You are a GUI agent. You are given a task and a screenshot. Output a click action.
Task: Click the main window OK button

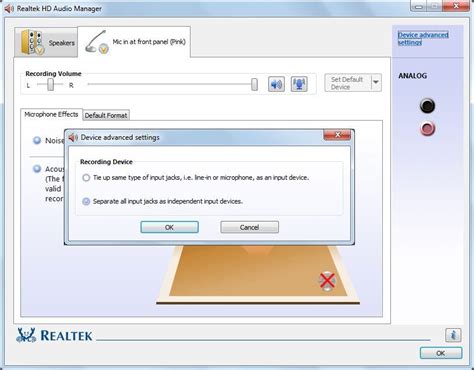pos(441,353)
